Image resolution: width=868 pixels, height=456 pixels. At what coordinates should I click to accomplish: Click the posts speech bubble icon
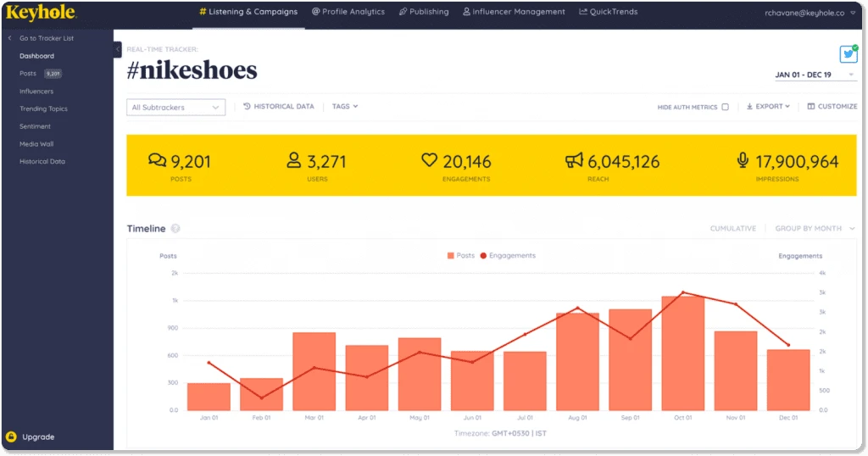(157, 160)
